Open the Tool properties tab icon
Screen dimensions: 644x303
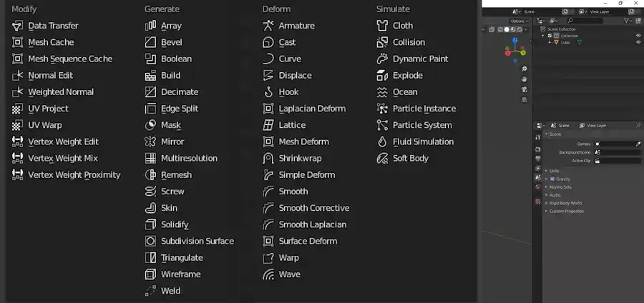tap(537, 137)
